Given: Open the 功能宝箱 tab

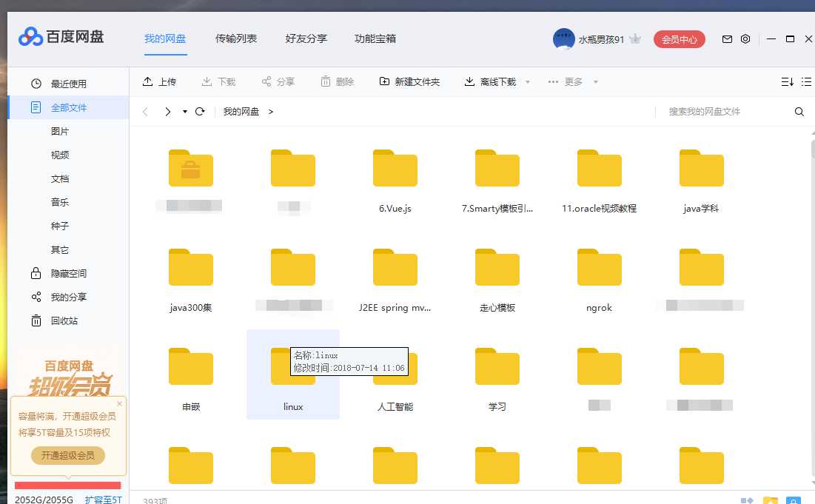Looking at the screenshot, I should (375, 39).
